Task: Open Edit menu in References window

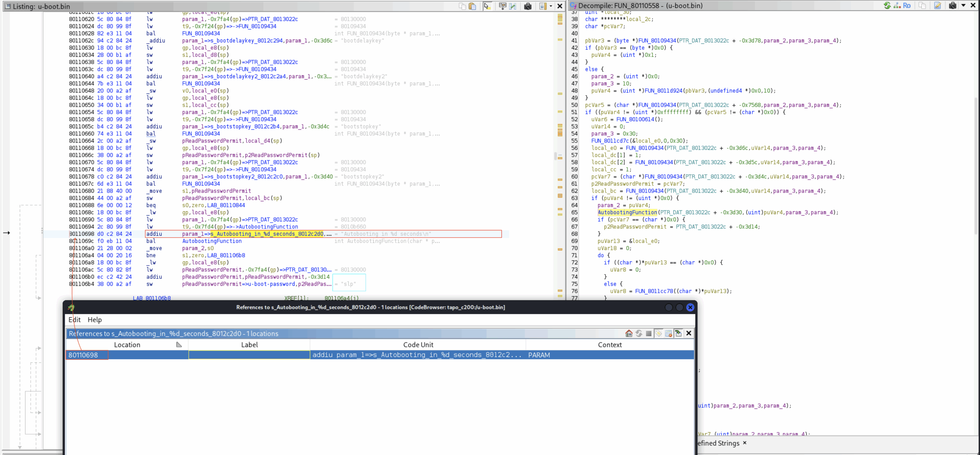Action: click(74, 320)
